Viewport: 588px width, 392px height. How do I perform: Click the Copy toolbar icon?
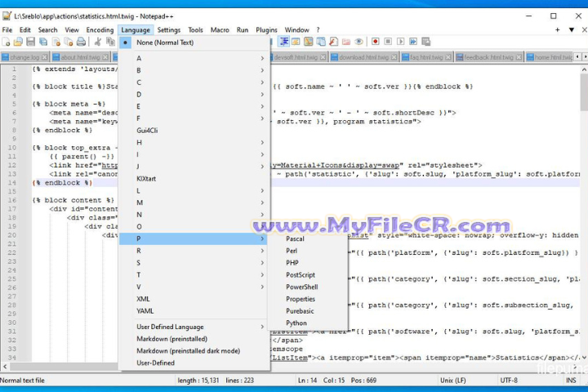[x=110, y=42]
